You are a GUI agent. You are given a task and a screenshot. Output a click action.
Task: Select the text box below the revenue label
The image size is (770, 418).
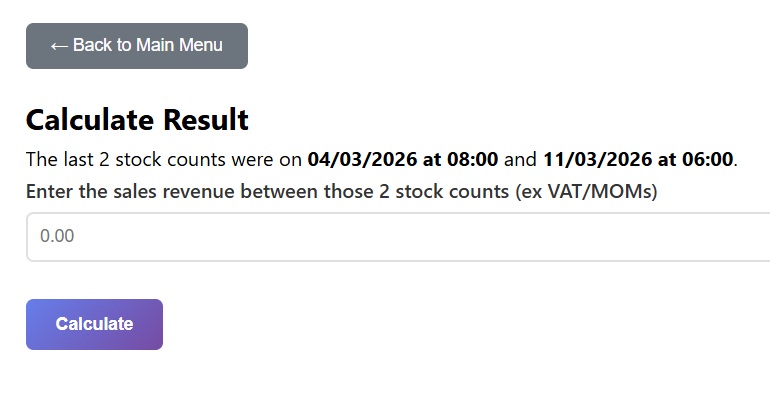click(398, 237)
